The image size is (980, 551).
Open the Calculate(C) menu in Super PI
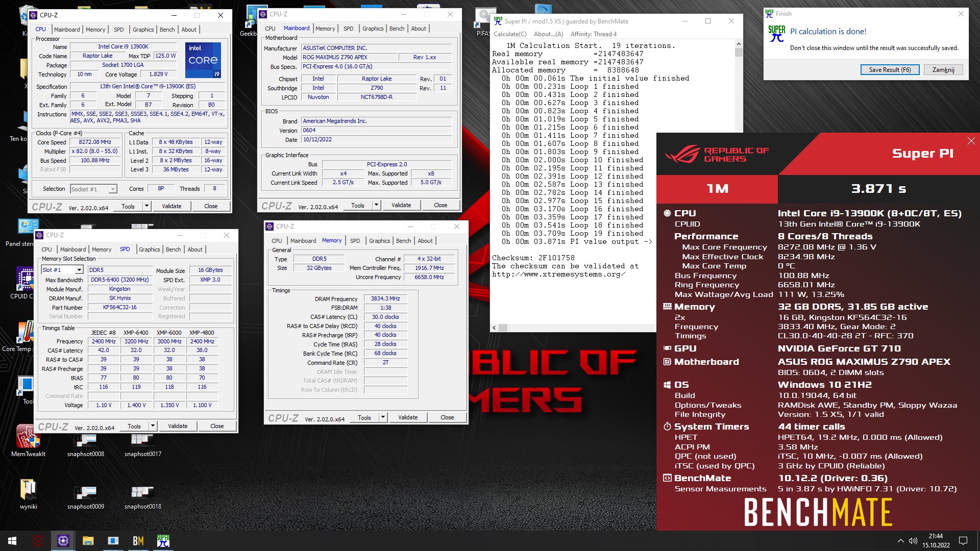click(510, 34)
